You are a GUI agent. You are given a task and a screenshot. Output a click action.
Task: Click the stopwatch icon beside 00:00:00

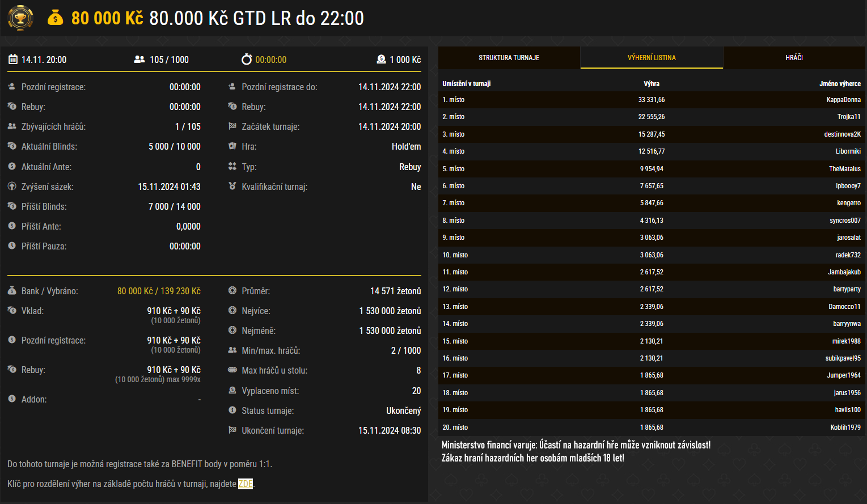click(x=246, y=60)
